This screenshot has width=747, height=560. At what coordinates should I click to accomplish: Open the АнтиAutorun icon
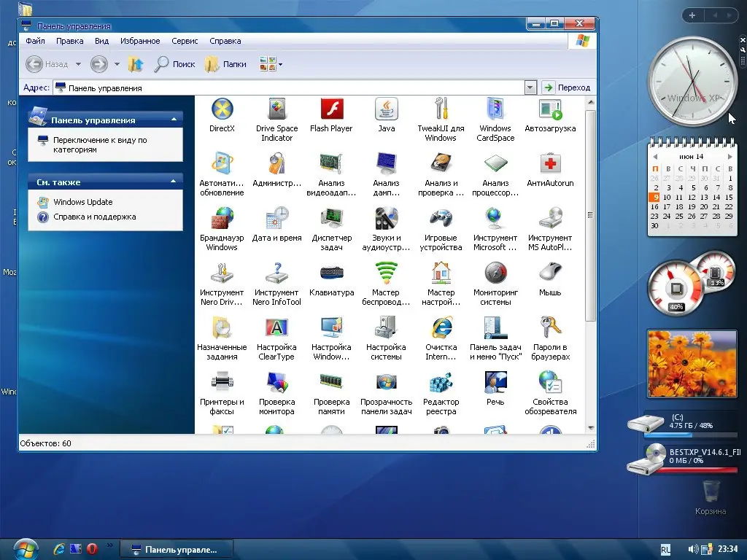[550, 169]
